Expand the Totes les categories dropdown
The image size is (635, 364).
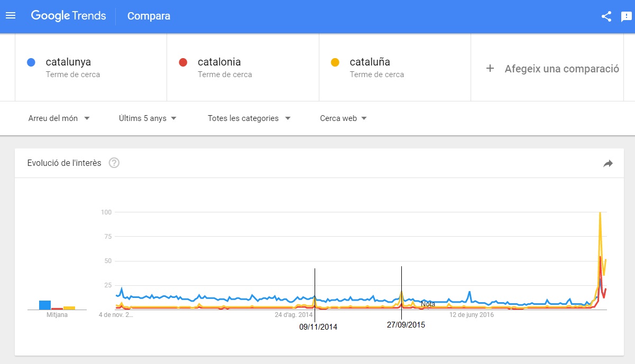pyautogui.click(x=249, y=118)
